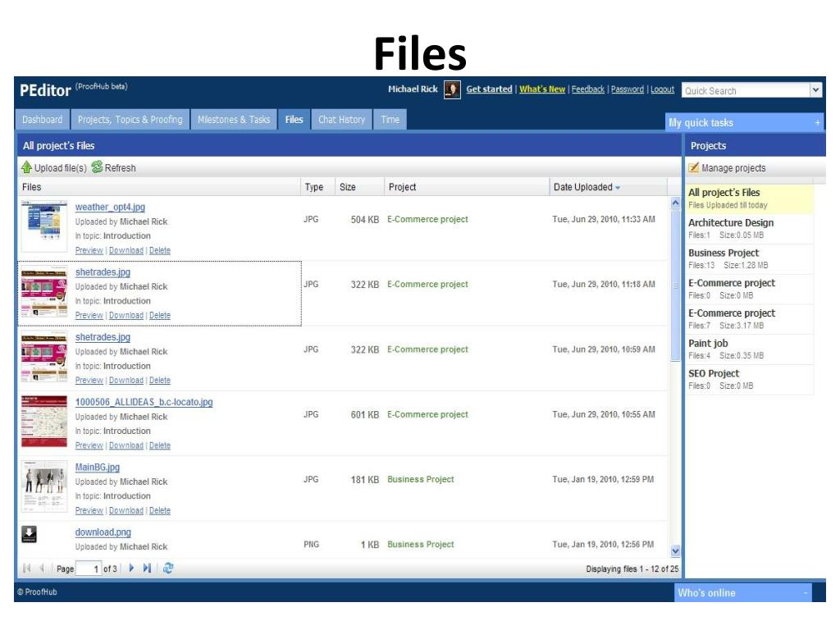Screen dimensions: 840x630
Task: Open the Password link
Action: coord(628,89)
